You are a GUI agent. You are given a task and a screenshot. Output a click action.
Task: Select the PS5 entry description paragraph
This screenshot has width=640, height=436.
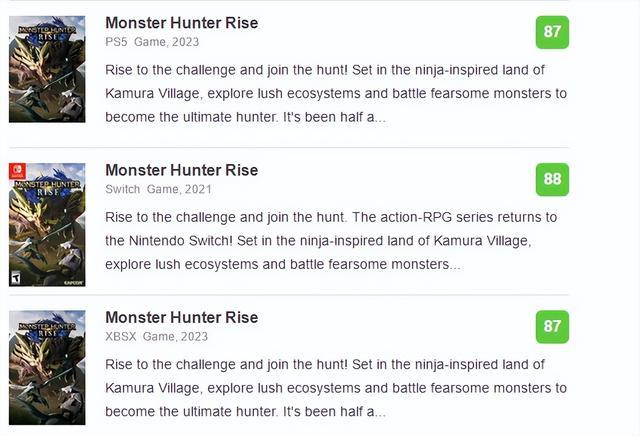pos(335,93)
